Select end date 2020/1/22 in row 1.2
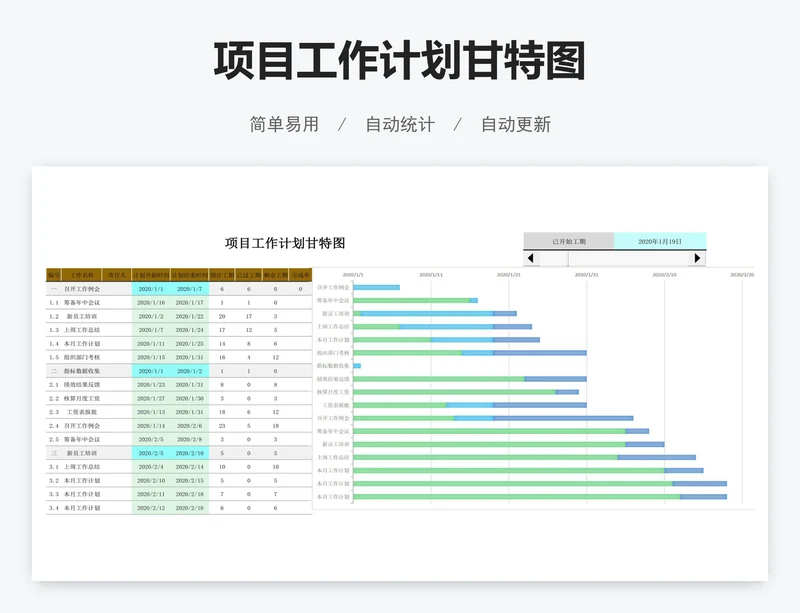Screen dimensions: 800x613 (189, 316)
